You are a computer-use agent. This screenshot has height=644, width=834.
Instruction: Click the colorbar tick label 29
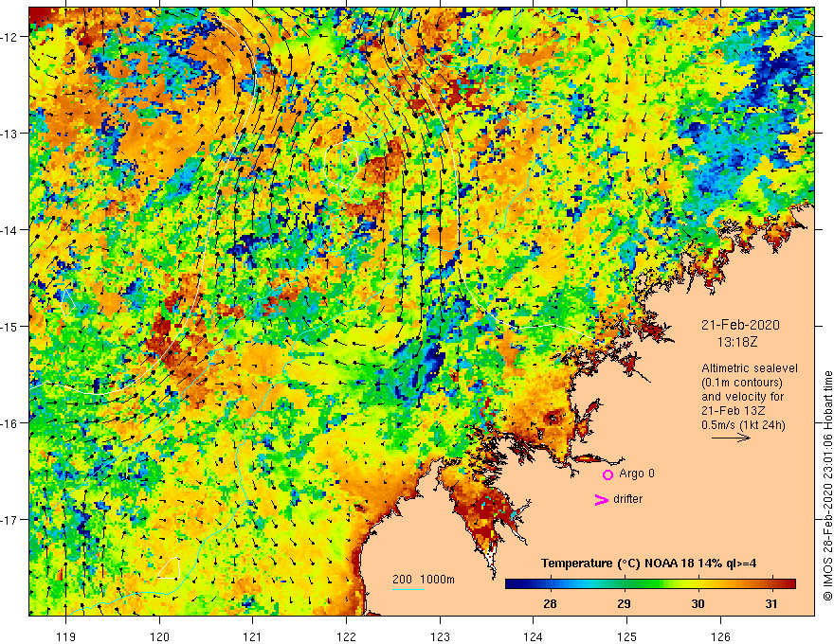pyautogui.click(x=624, y=603)
